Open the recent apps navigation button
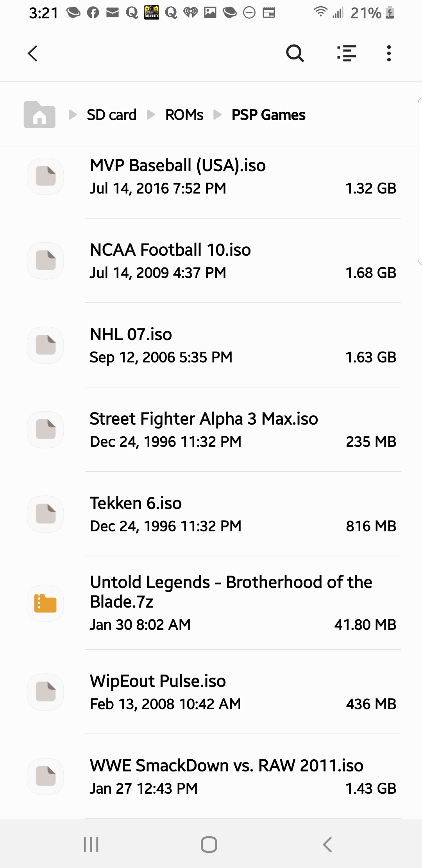 91,845
